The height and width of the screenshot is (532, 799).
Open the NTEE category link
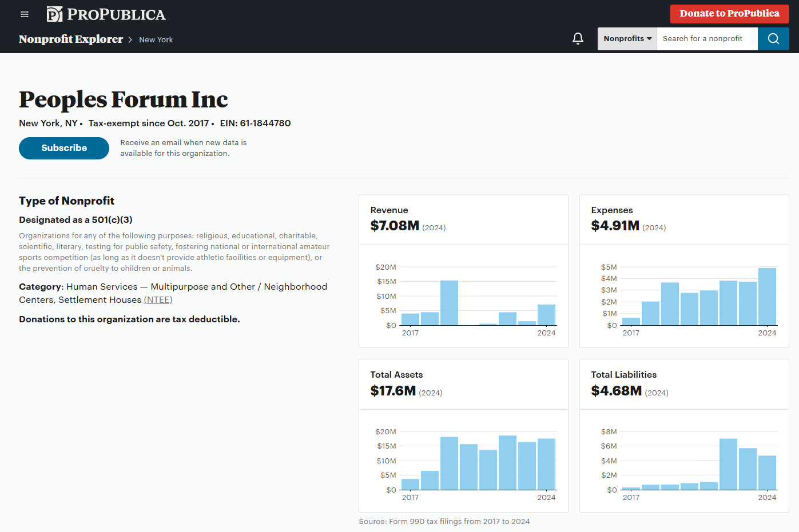(158, 300)
